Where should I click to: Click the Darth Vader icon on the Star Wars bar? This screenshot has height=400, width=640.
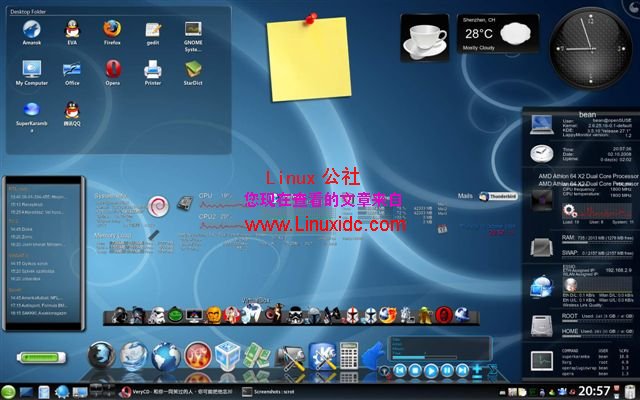tap(119, 315)
